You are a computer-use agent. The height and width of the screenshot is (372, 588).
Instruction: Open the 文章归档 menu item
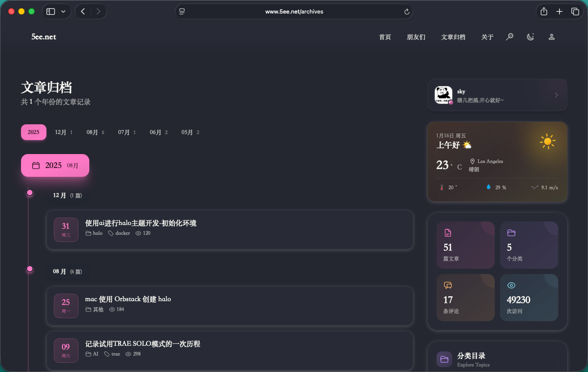(x=453, y=37)
